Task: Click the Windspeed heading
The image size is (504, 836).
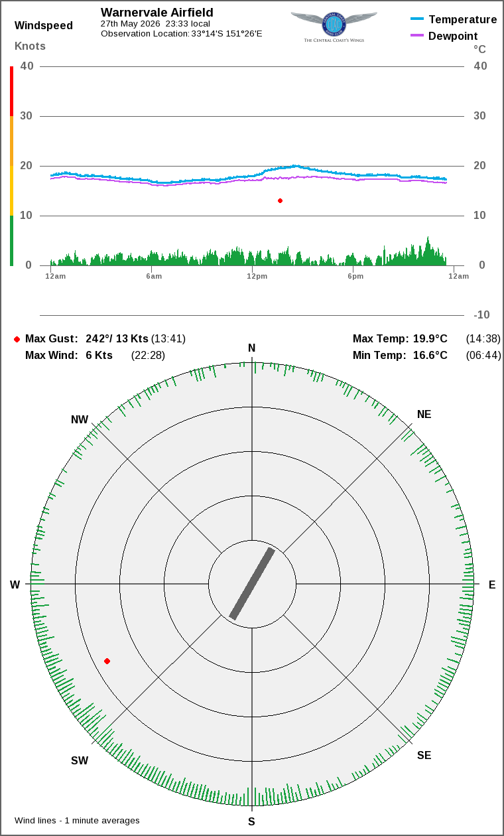Action: (x=44, y=26)
